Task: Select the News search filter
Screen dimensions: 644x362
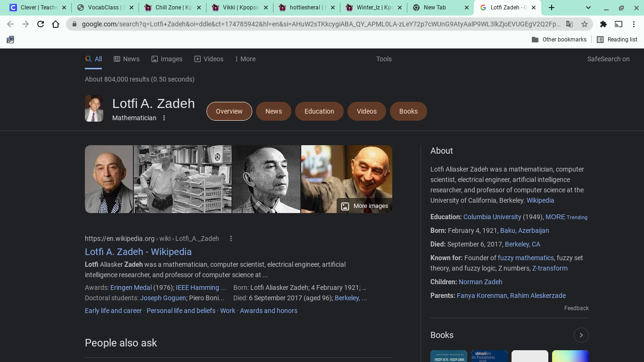Action: (x=126, y=59)
